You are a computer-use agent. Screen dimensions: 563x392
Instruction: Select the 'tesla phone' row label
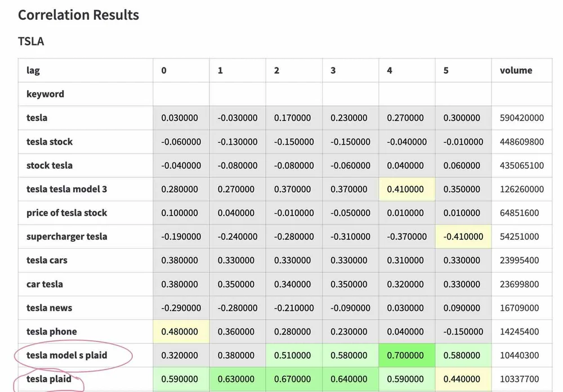86,331
